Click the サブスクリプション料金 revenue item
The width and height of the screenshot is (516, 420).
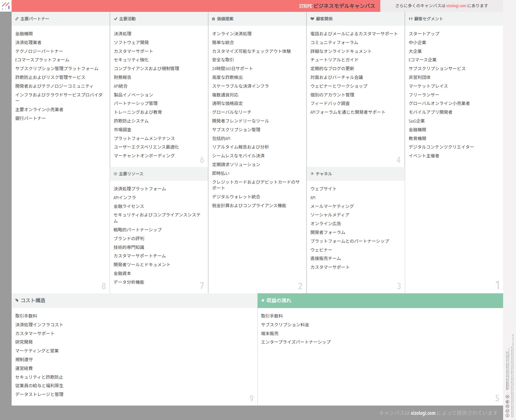285,325
